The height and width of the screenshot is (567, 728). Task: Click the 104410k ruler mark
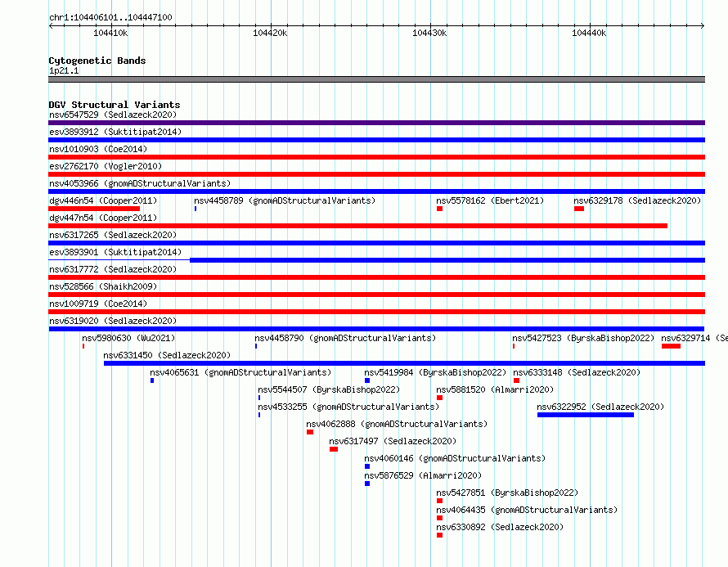(110, 33)
